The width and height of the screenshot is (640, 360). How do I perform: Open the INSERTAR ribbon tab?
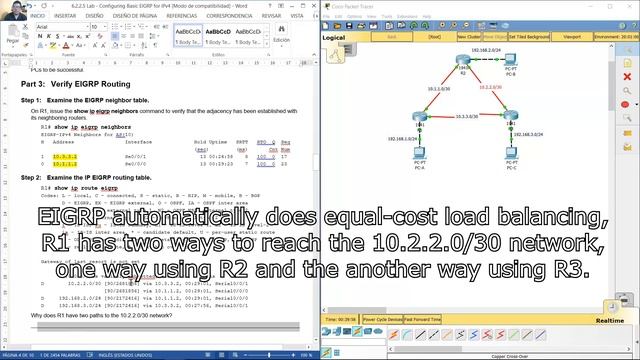pos(65,16)
